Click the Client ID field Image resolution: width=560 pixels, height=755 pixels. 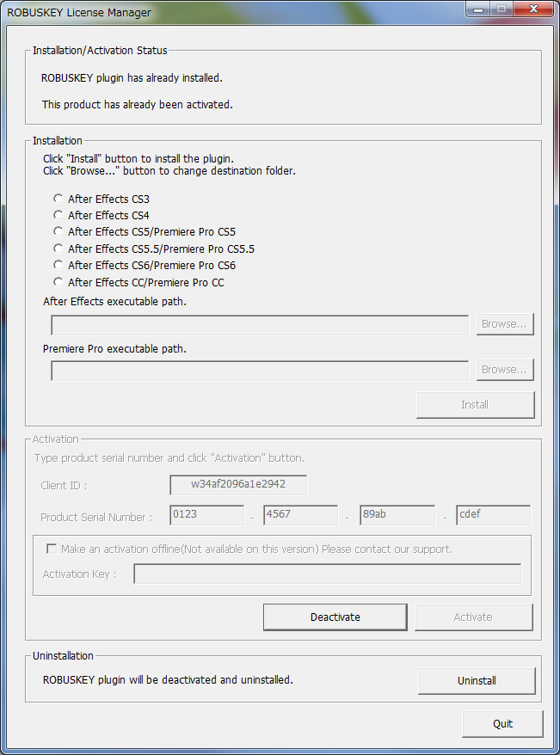point(238,485)
